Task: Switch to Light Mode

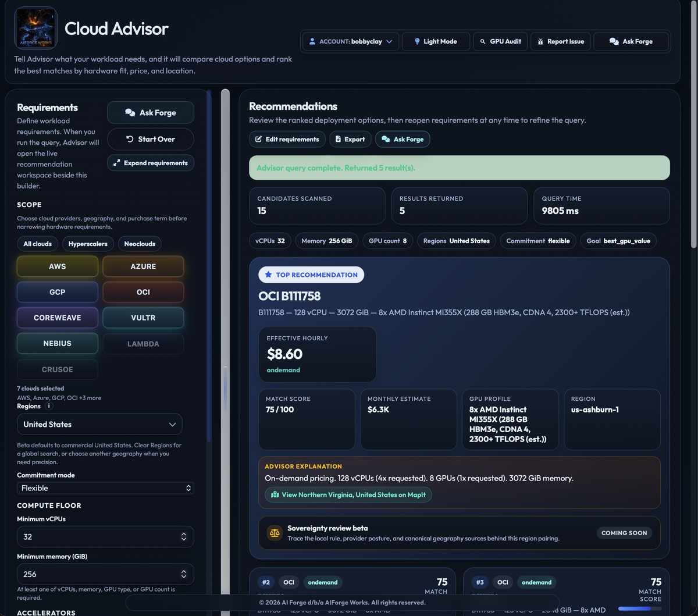Action: point(436,42)
